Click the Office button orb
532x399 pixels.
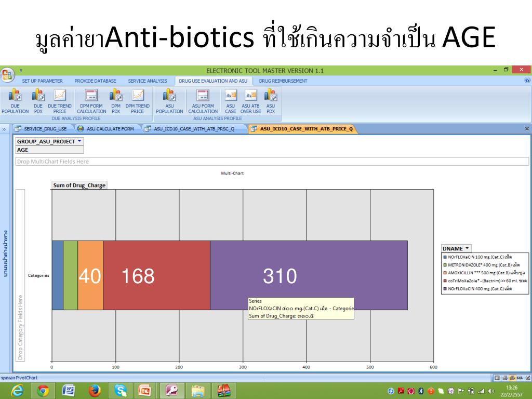point(7,74)
